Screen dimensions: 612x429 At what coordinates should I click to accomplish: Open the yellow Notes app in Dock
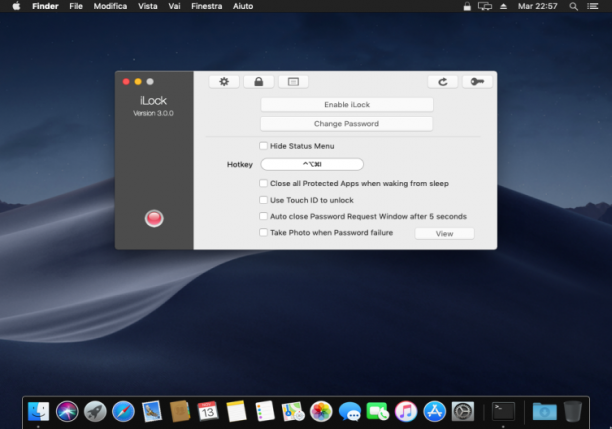237,411
